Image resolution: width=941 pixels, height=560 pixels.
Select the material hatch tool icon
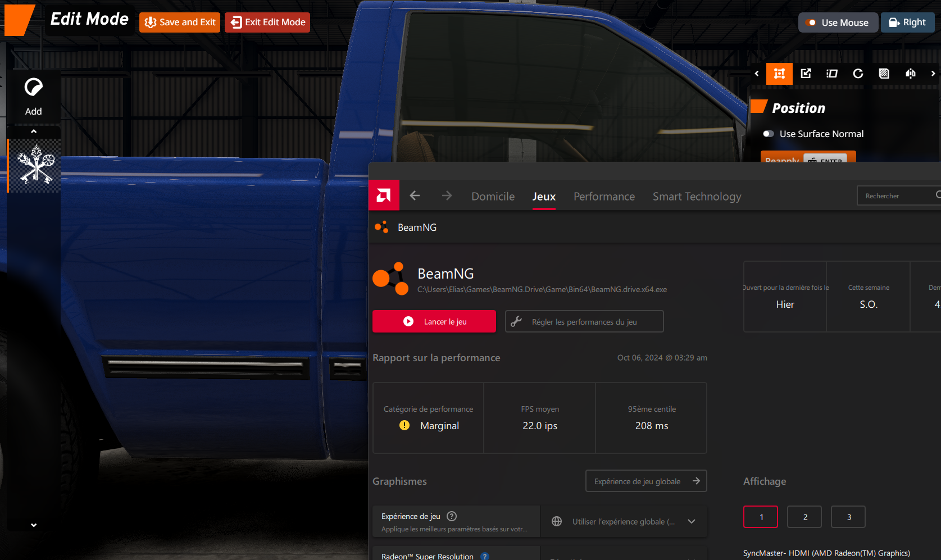click(884, 74)
